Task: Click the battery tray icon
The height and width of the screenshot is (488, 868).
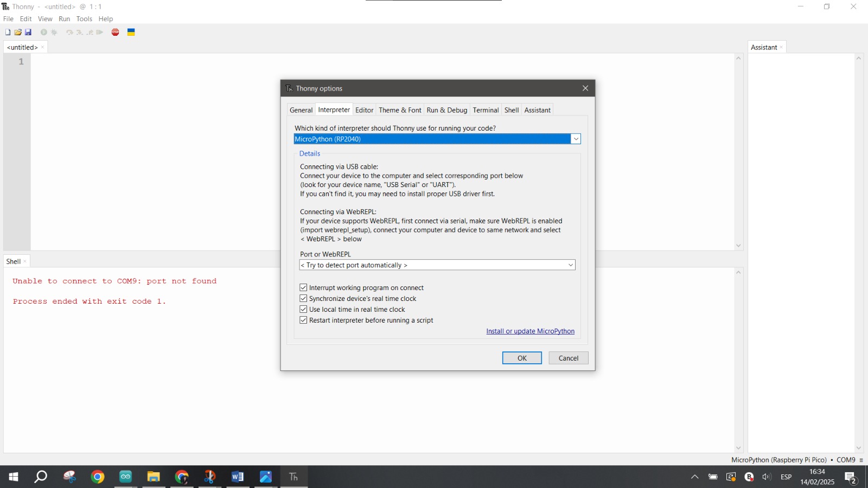Action: click(x=713, y=477)
